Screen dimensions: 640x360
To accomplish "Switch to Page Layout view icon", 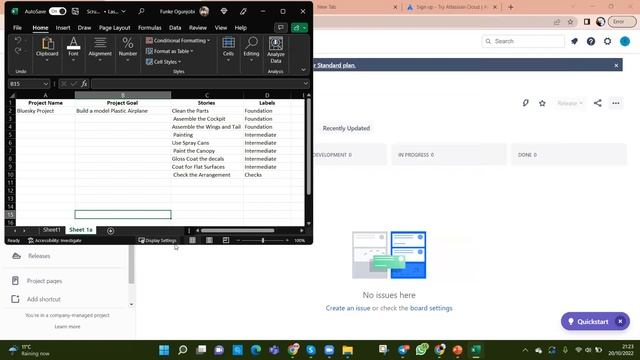I will 209,240.
